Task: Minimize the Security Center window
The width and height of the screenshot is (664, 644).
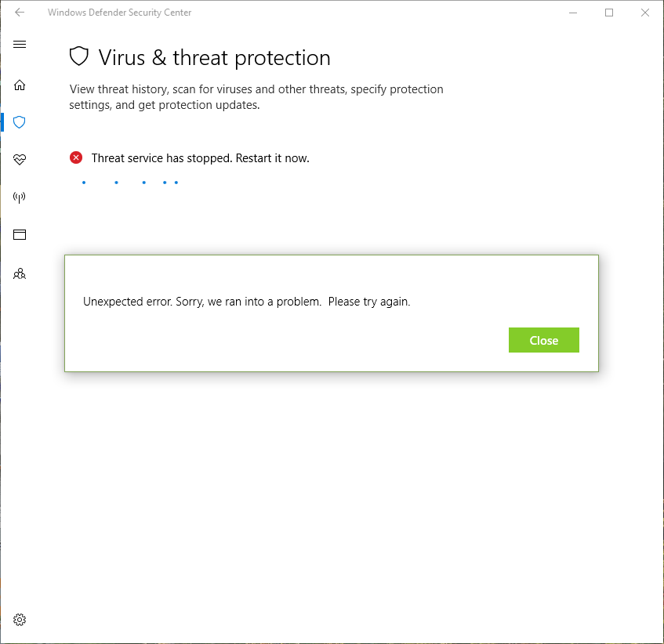Action: click(x=573, y=13)
